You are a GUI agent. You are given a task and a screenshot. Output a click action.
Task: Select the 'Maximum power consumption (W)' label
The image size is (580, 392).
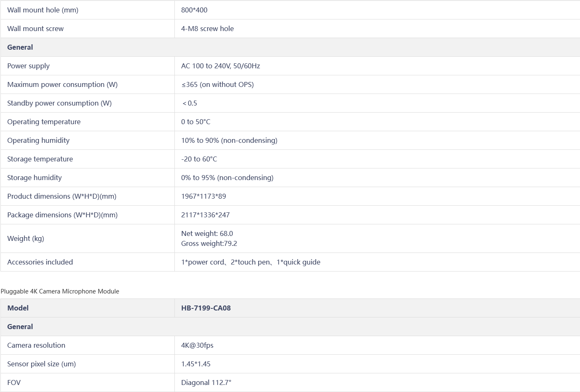(63, 84)
